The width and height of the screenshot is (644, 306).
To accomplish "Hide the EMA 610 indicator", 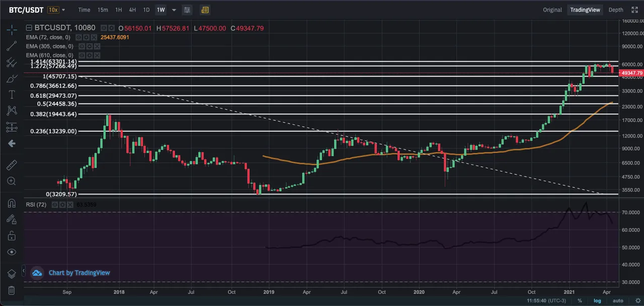I will 82,55.
